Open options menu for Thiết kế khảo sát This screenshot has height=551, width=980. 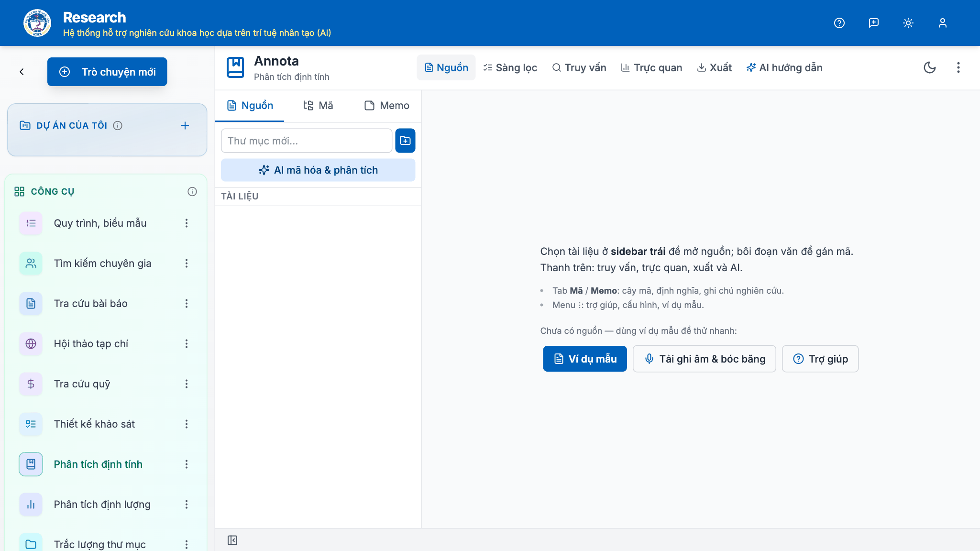coord(187,424)
